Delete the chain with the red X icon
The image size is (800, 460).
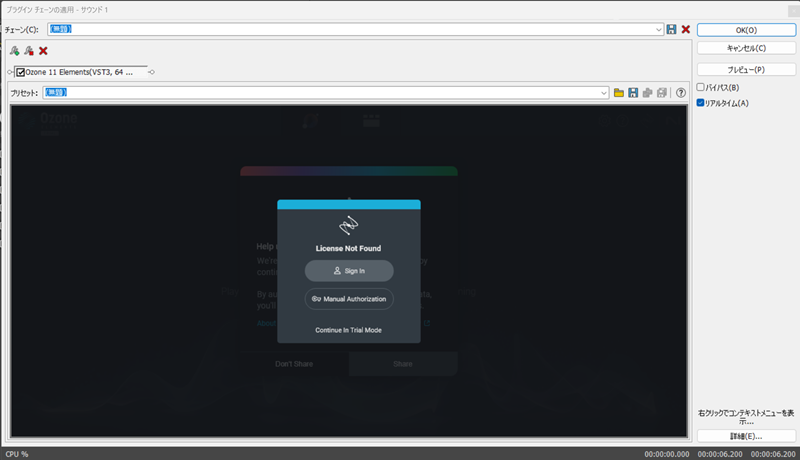pos(686,30)
